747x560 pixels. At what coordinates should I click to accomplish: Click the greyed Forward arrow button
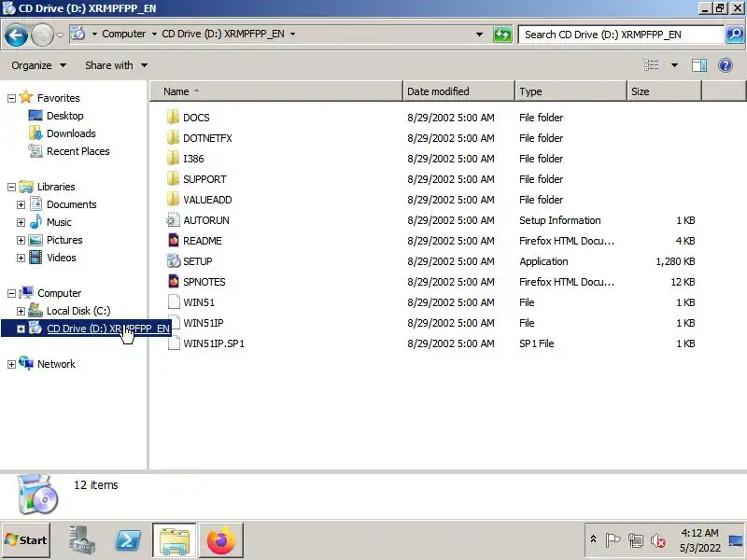pyautogui.click(x=42, y=35)
